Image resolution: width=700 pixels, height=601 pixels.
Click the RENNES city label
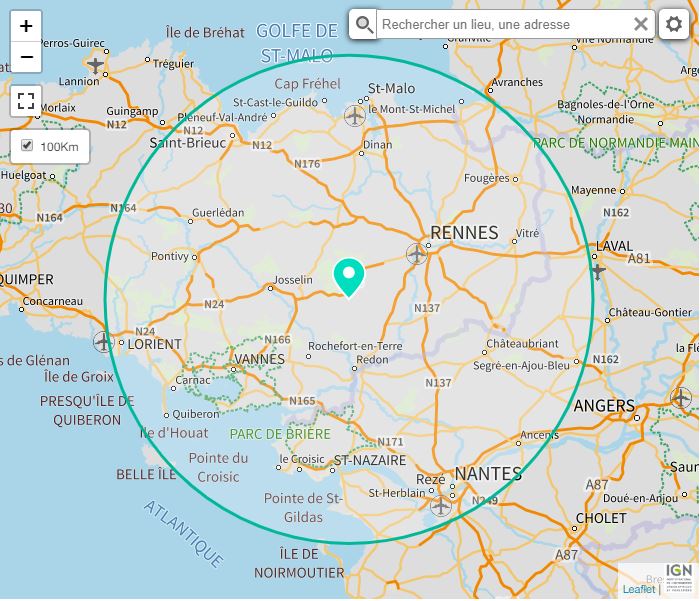coord(464,233)
